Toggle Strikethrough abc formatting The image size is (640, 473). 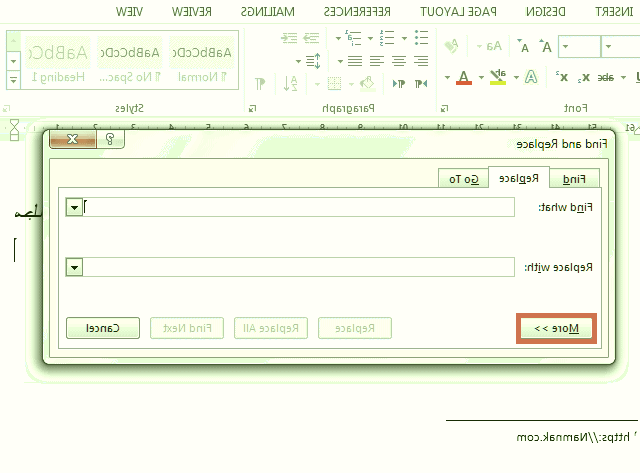pyautogui.click(x=606, y=77)
